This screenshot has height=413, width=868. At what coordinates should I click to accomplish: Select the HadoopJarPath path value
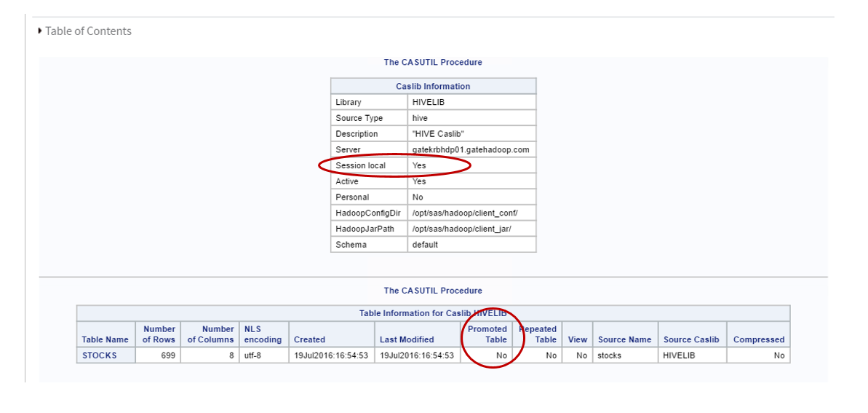pyautogui.click(x=462, y=229)
